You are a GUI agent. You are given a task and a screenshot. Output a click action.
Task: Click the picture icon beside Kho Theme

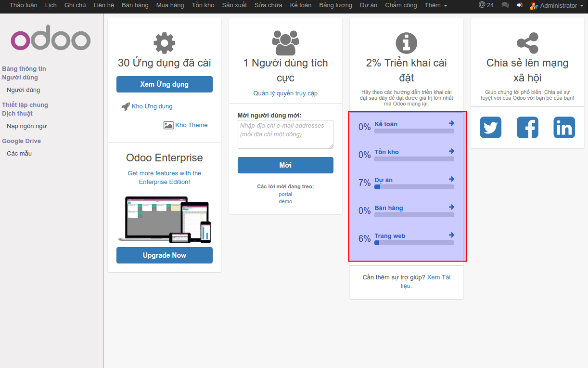[x=168, y=125]
